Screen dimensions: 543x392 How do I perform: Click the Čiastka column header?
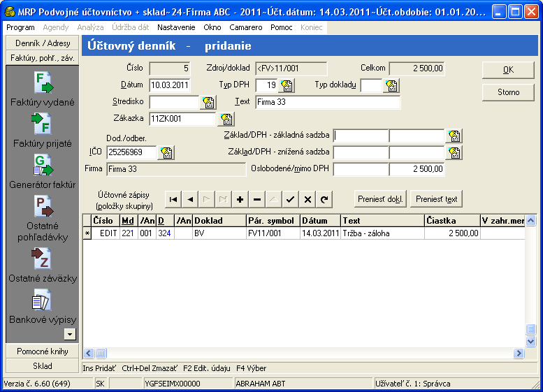(453, 221)
